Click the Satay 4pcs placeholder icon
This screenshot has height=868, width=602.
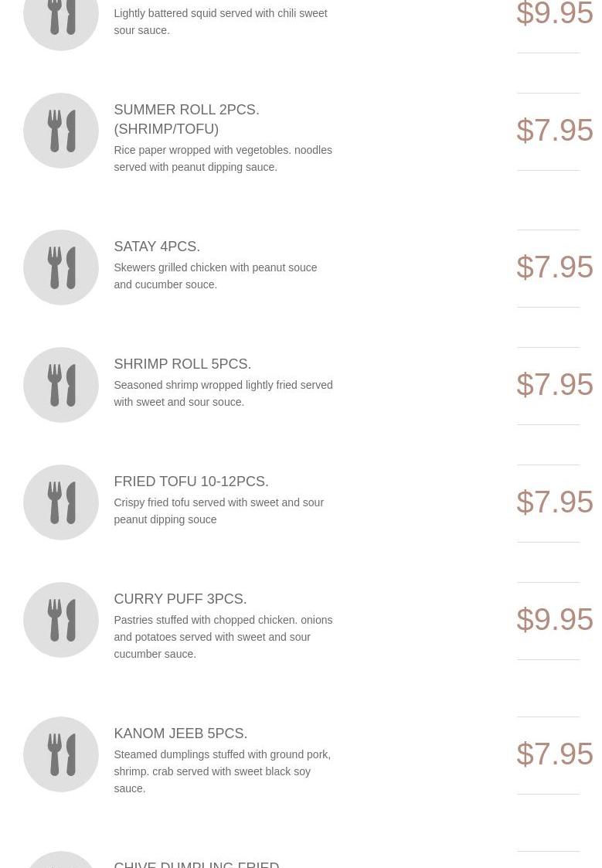[x=61, y=267]
